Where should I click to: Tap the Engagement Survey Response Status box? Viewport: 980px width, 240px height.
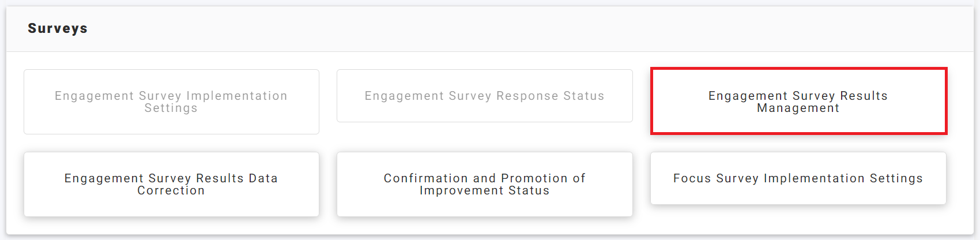click(x=484, y=96)
